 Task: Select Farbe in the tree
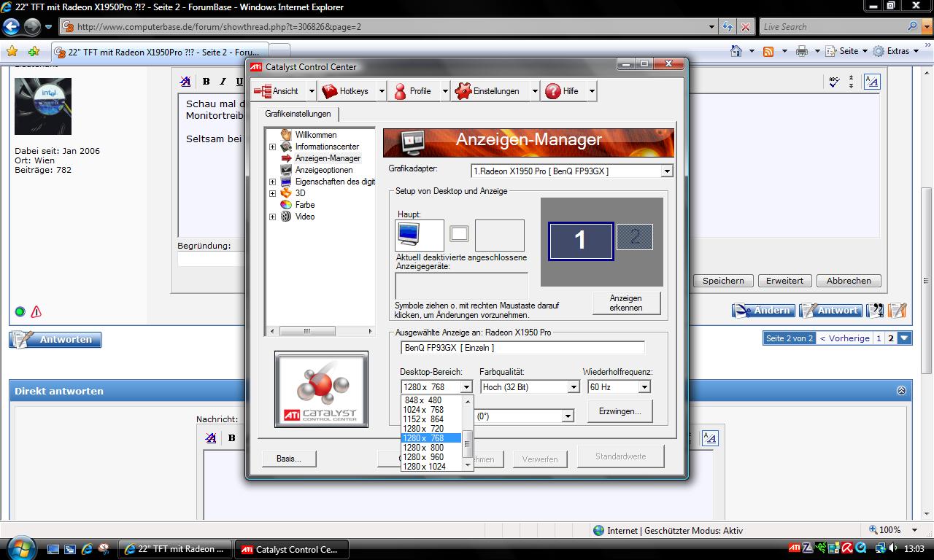[305, 205]
